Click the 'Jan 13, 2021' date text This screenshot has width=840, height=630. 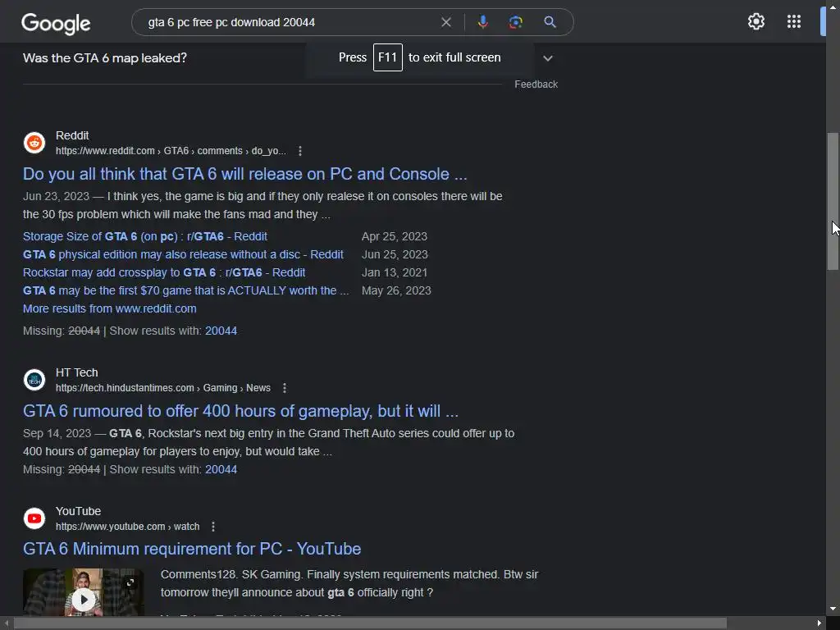(395, 272)
